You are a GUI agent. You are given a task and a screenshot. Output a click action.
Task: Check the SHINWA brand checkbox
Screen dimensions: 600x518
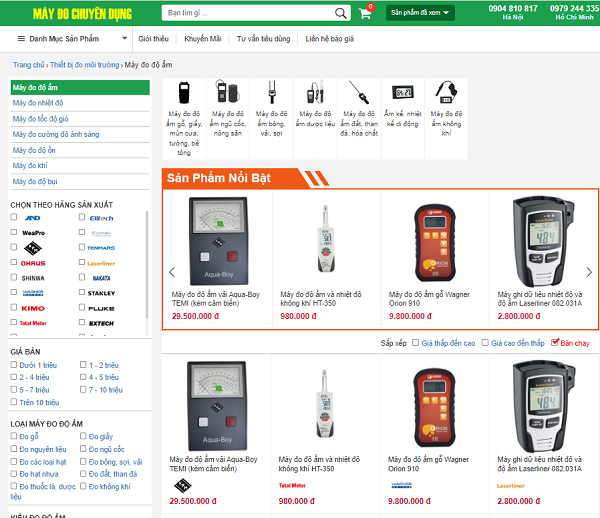pos(14,277)
